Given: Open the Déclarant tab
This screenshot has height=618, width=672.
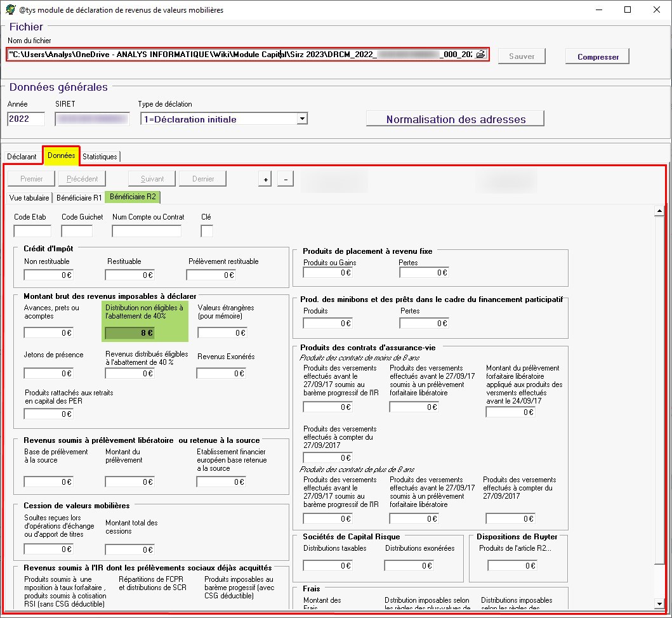Looking at the screenshot, I should (22, 156).
